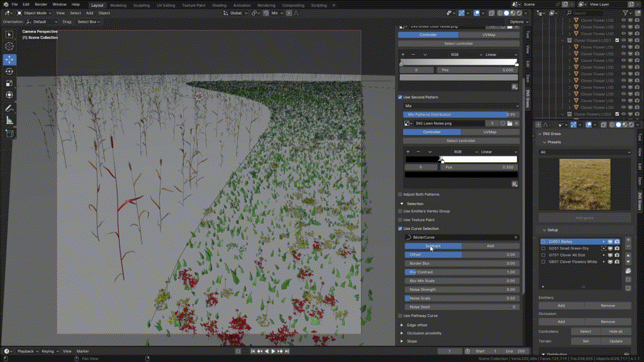Image resolution: width=644 pixels, height=362 pixels.
Task: Select the Measure tool
Action: coord(9,121)
